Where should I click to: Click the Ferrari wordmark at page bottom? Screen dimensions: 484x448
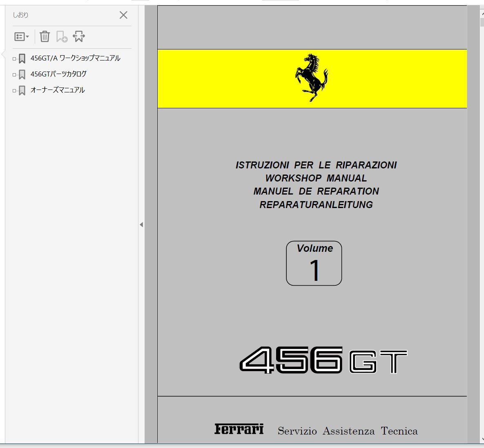(239, 430)
